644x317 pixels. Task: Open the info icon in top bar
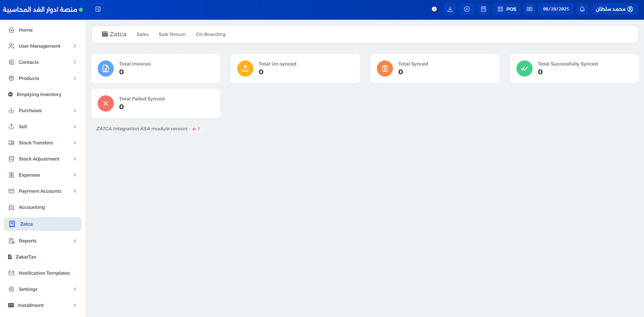434,9
